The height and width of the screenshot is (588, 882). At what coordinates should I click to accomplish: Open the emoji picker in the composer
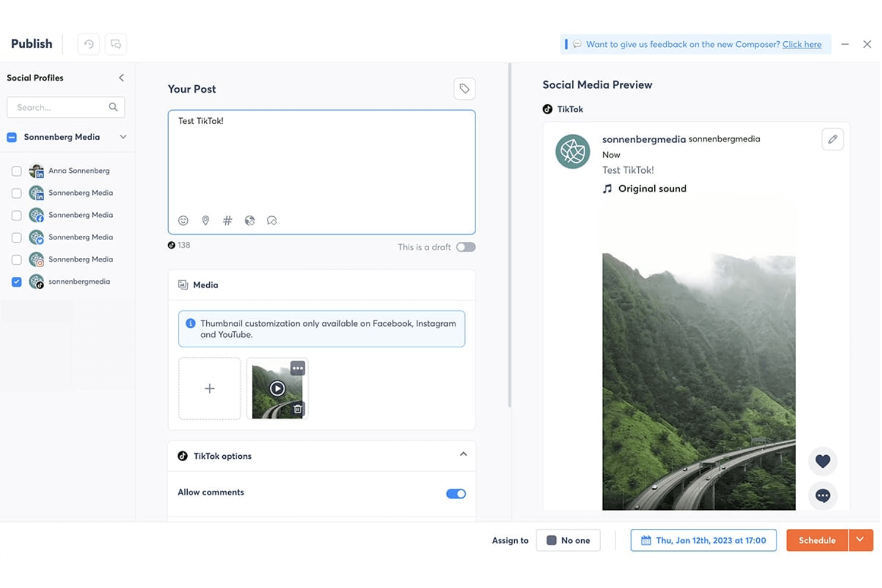[183, 220]
